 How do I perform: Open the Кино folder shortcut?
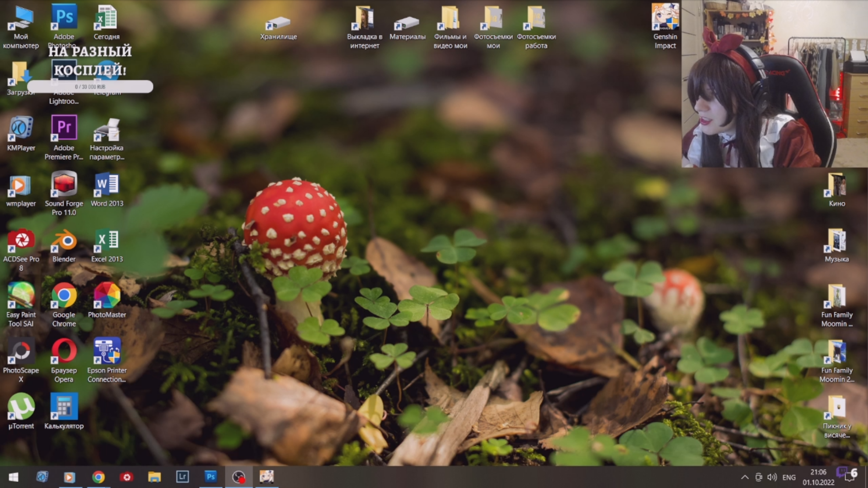(x=836, y=190)
